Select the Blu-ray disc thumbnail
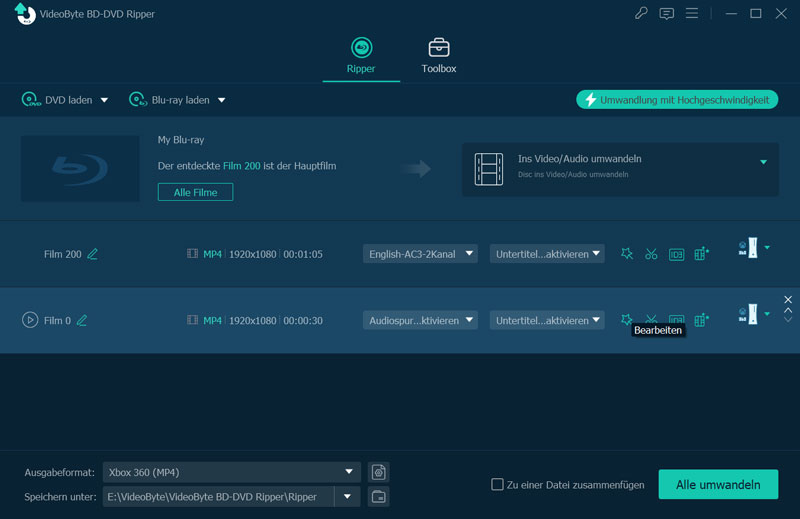Viewport: 800px width, 519px height. coord(80,168)
